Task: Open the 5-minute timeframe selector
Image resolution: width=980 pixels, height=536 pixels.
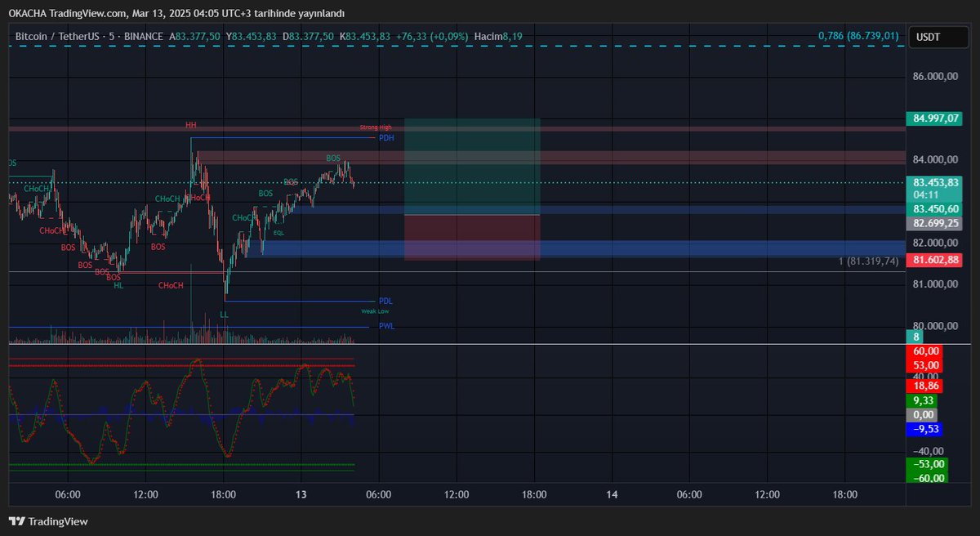Action: [112, 36]
